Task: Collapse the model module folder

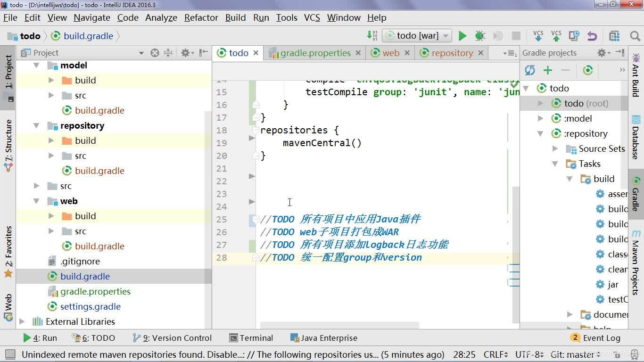Action: [x=36, y=66]
